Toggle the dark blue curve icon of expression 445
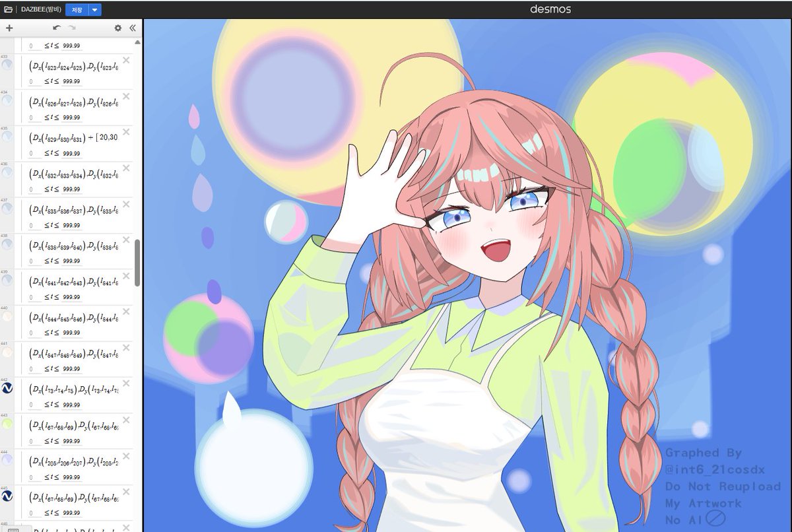This screenshot has width=792, height=532. (7, 496)
